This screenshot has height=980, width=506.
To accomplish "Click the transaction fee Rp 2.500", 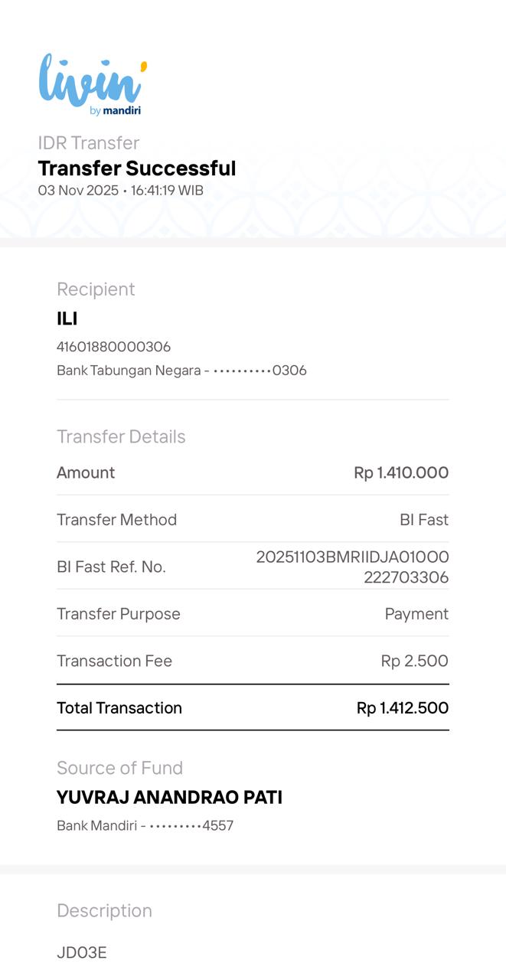I will tap(414, 661).
